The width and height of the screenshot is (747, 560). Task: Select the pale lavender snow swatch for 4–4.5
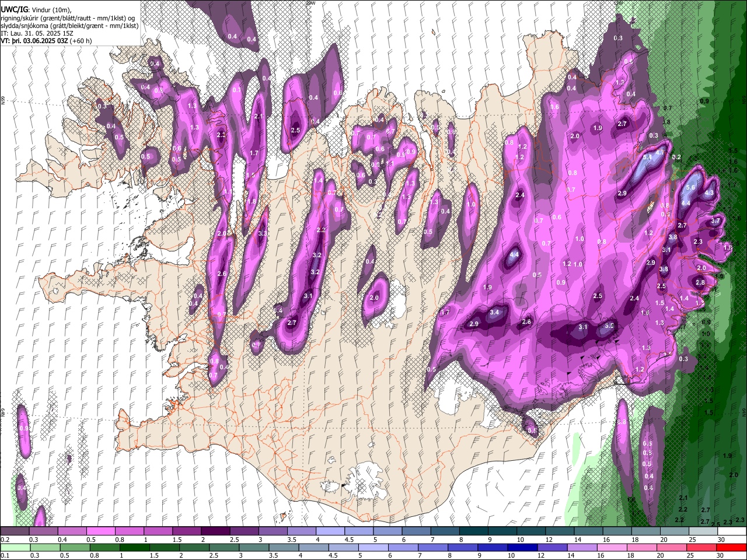coord(330,531)
